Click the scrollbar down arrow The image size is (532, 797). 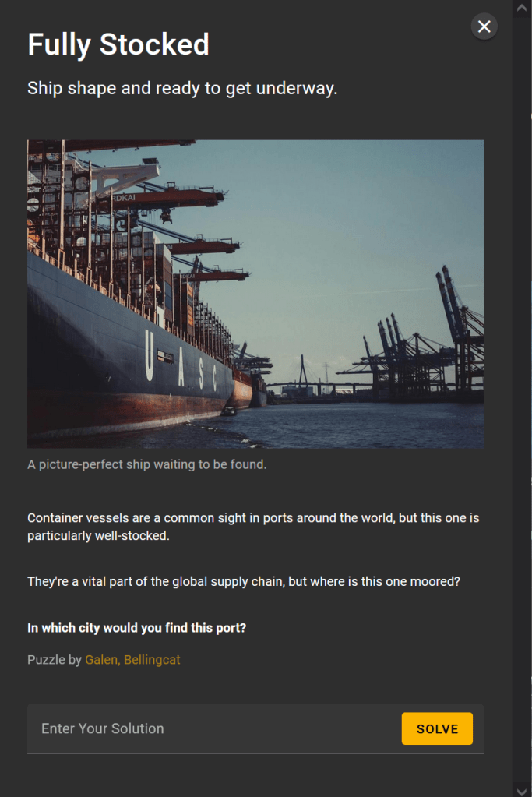click(x=522, y=789)
